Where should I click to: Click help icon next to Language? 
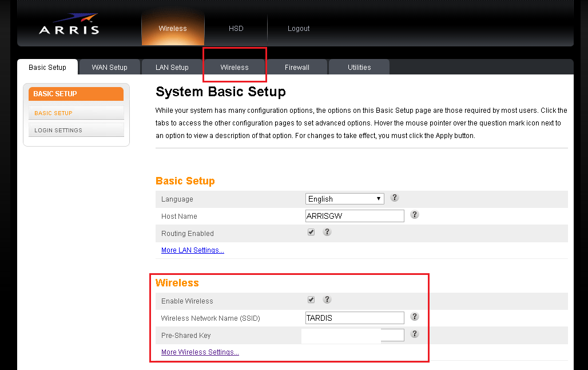pos(394,198)
